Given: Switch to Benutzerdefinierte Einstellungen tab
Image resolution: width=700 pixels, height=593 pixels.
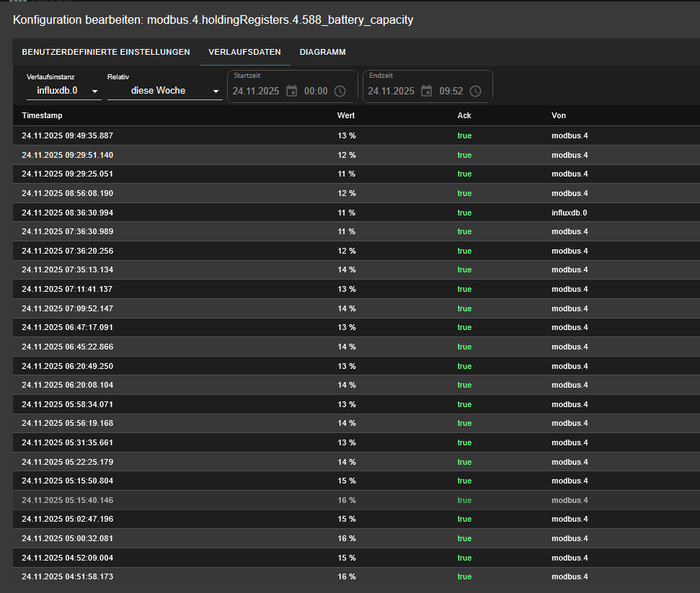Looking at the screenshot, I should (106, 52).
